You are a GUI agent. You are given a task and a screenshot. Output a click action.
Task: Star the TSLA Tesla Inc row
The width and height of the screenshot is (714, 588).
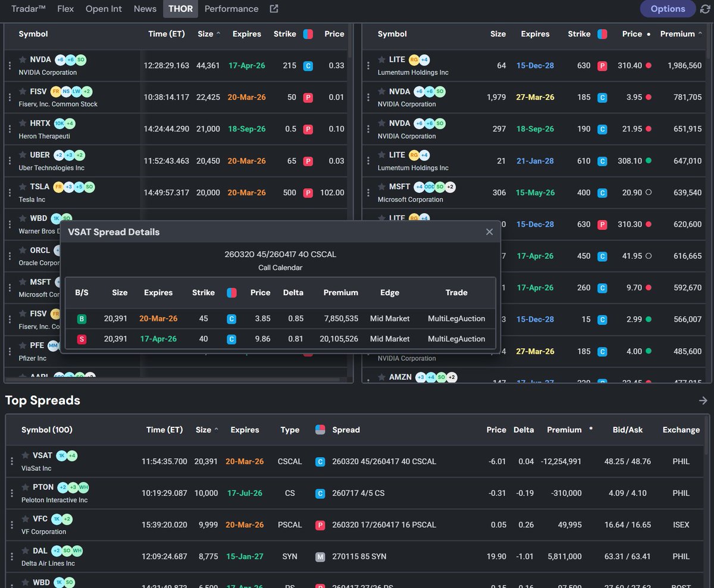pos(23,187)
